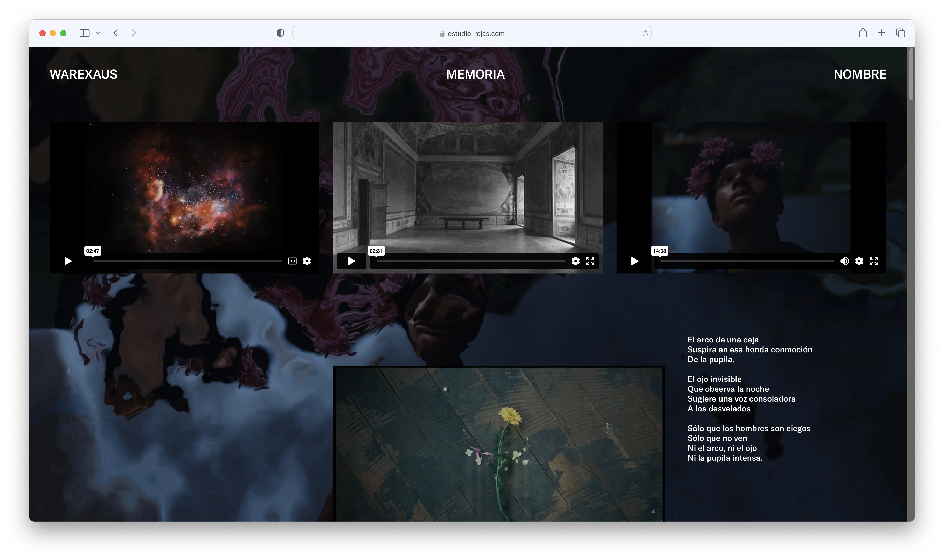Click the line 'Ni la pupila intensa.'
Viewport: 944px width, 560px height.
tap(725, 458)
